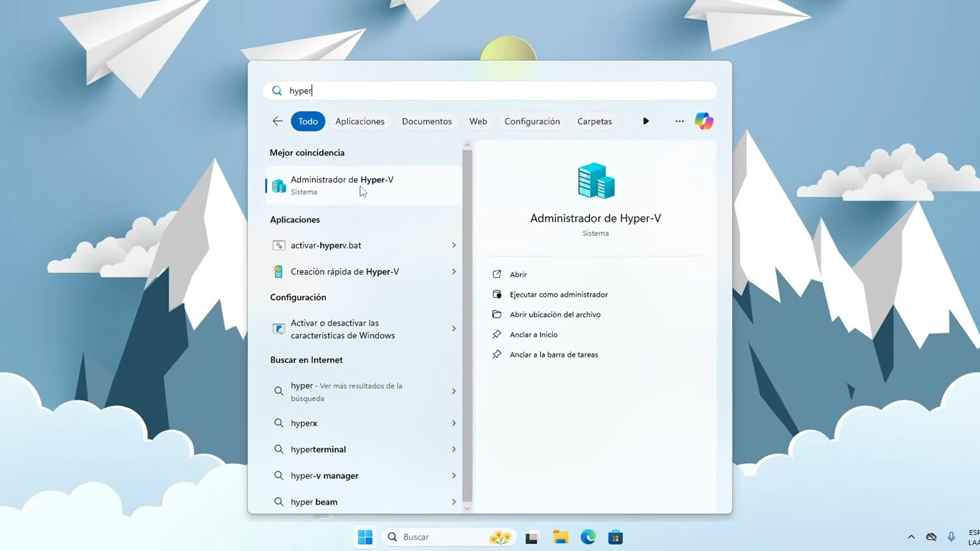Click the Hyper-V Manager server icon in the preview
The height and width of the screenshot is (551, 980).
[x=595, y=180]
